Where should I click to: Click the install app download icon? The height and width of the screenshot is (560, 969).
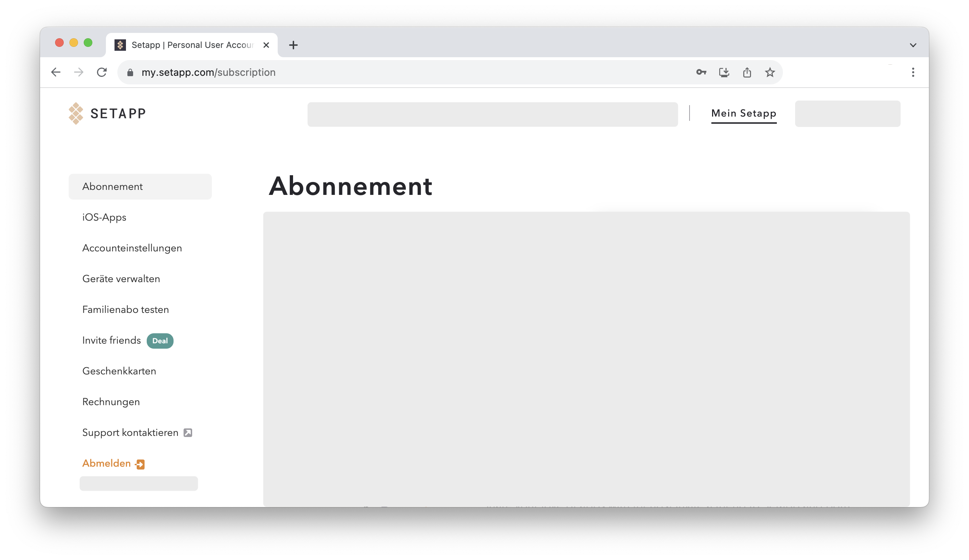point(724,72)
